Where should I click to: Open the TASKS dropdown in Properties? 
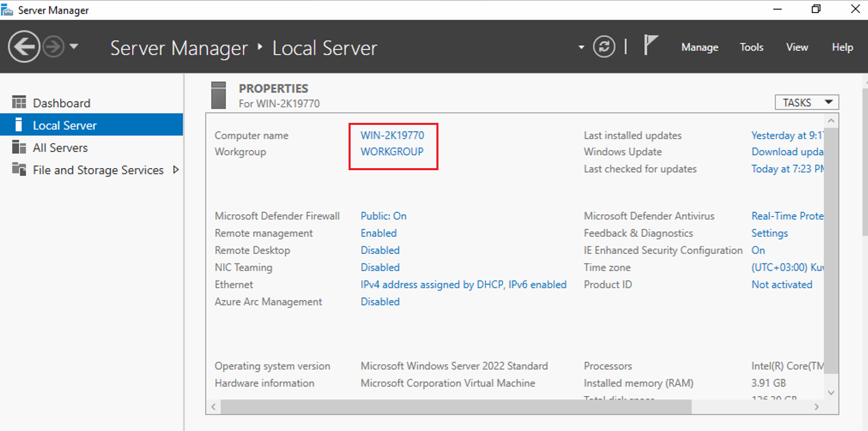[806, 102]
